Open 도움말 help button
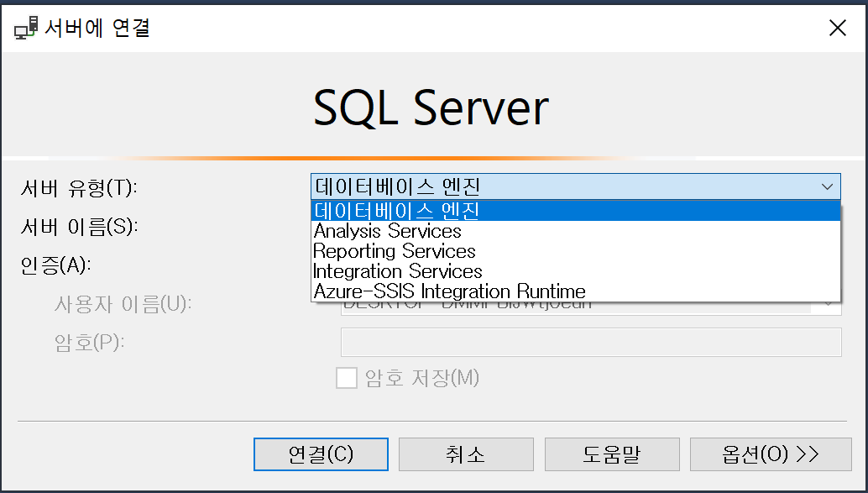The width and height of the screenshot is (868, 493). pyautogui.click(x=612, y=454)
